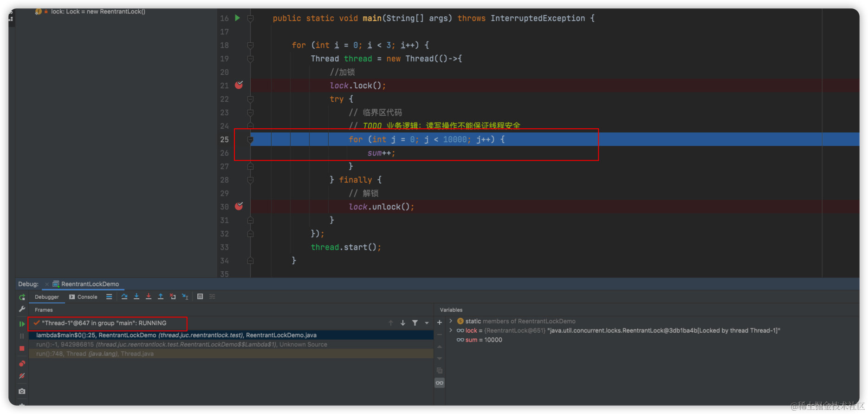The height and width of the screenshot is (414, 868).
Task: Show execution point in editor
Action: [x=109, y=296]
